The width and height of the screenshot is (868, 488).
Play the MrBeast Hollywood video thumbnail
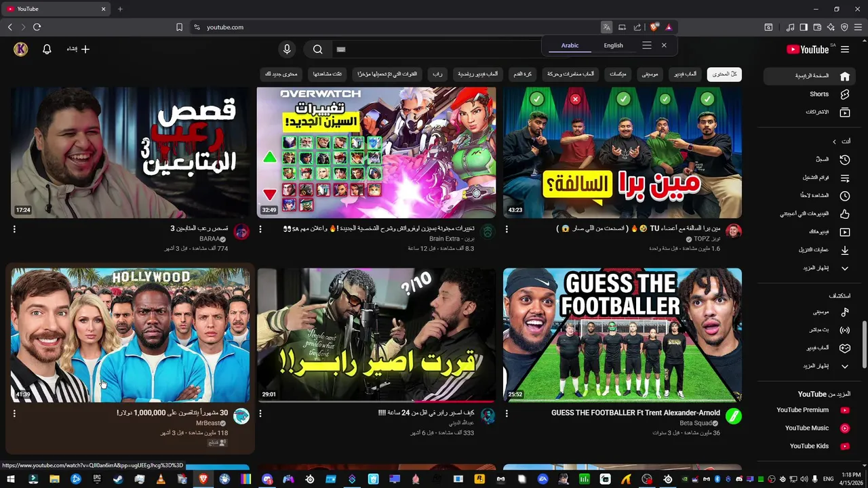coord(130,335)
